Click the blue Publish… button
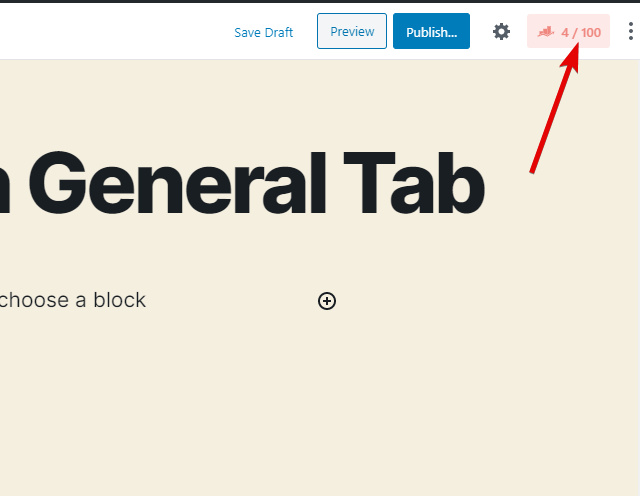The height and width of the screenshot is (496, 640). (431, 32)
